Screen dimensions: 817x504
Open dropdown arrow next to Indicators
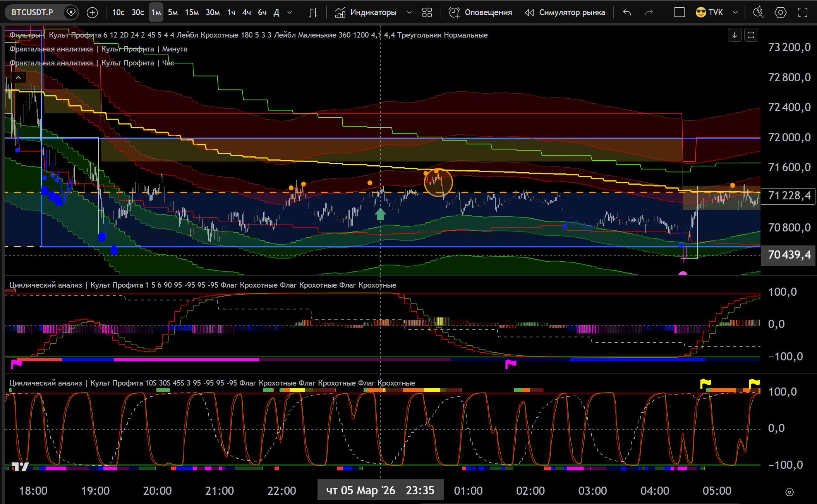(409, 12)
